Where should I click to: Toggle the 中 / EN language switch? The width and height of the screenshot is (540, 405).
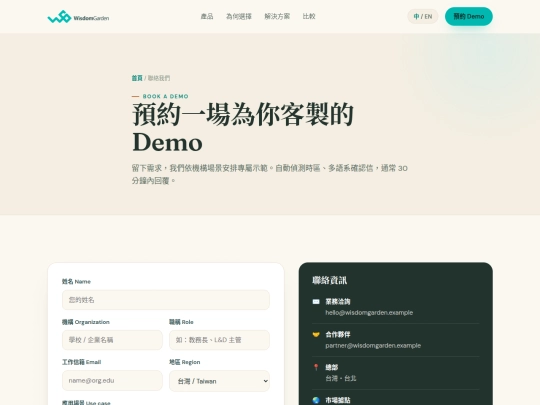click(x=423, y=17)
